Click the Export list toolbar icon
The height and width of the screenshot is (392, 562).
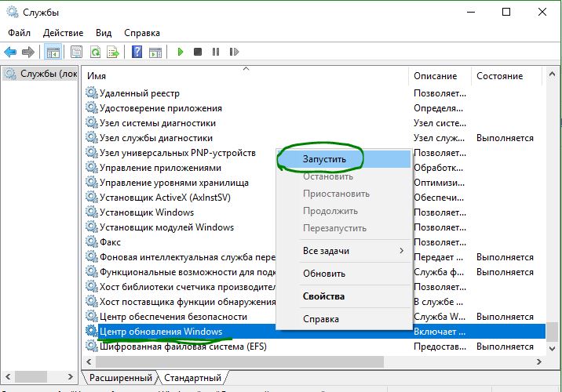tap(113, 52)
